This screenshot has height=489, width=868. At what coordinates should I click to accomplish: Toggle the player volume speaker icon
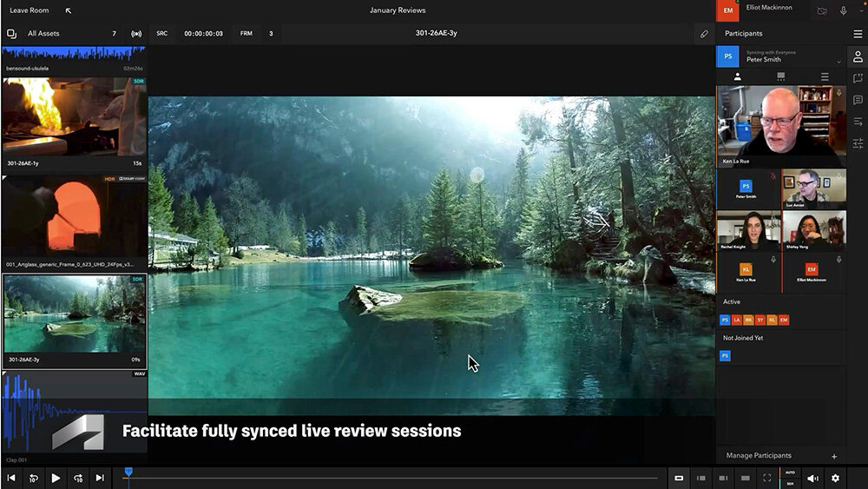coord(812,478)
